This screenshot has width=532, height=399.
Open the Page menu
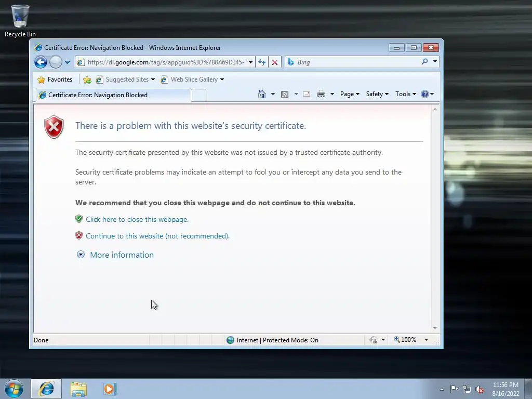coord(350,94)
